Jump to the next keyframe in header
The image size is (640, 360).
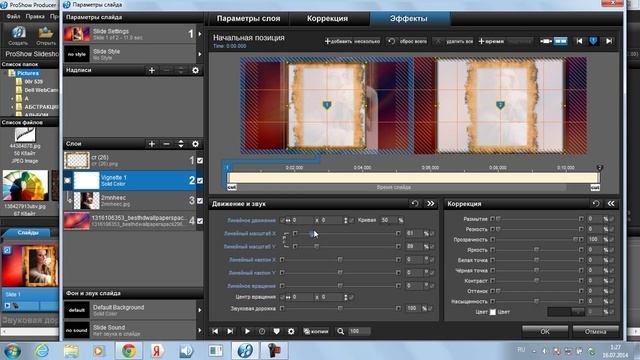point(609,41)
